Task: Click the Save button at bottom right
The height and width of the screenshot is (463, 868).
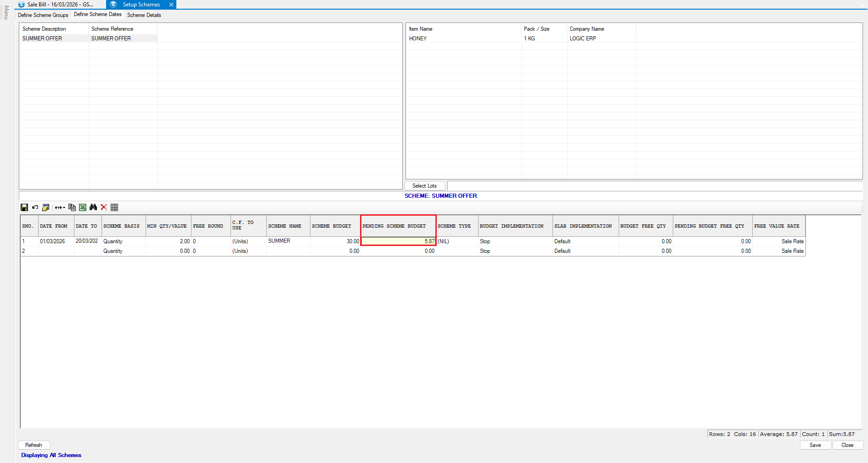Action: 815,445
